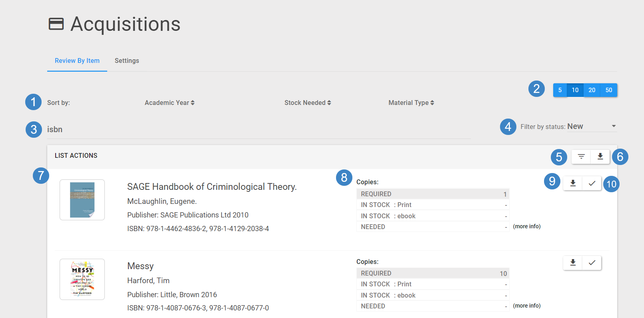Sort list by Academic Year
644x318 pixels.
pyautogui.click(x=170, y=103)
